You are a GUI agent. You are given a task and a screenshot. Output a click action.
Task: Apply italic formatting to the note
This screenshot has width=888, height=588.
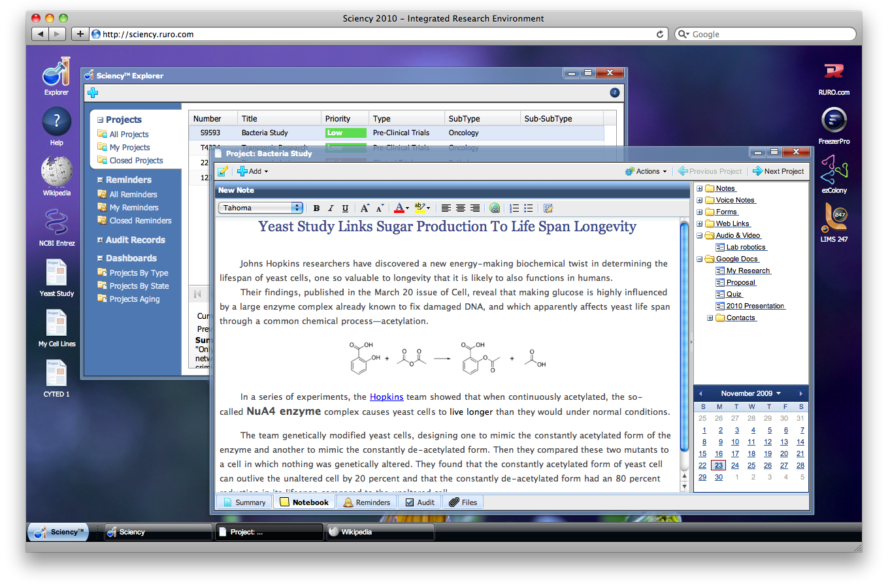click(x=331, y=208)
